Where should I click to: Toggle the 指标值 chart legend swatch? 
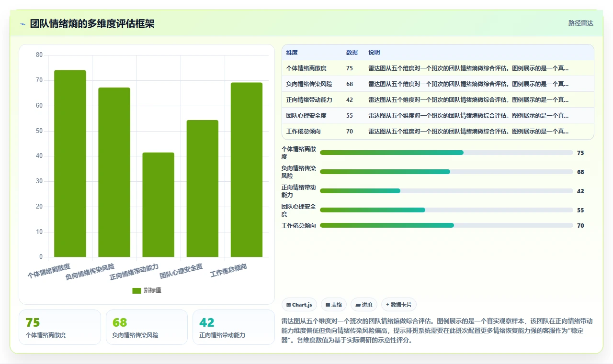click(x=136, y=290)
